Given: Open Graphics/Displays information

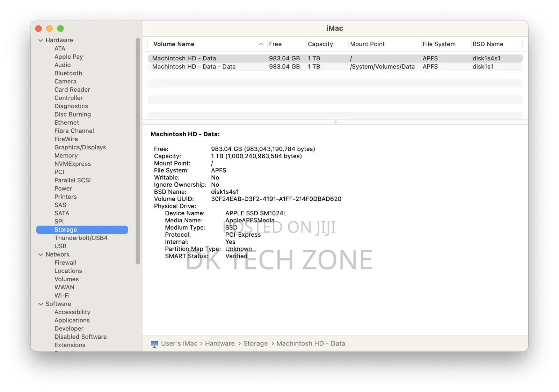Looking at the screenshot, I should point(80,147).
